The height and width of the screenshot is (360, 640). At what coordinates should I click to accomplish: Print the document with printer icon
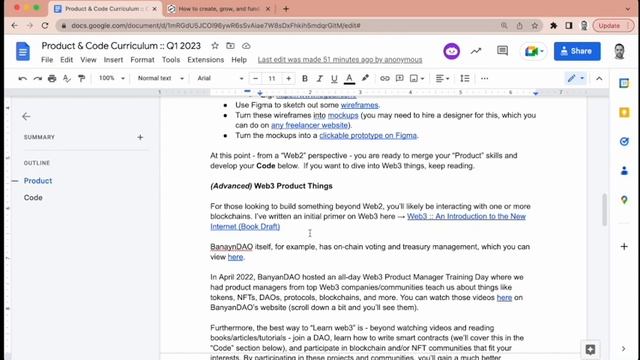point(52,78)
